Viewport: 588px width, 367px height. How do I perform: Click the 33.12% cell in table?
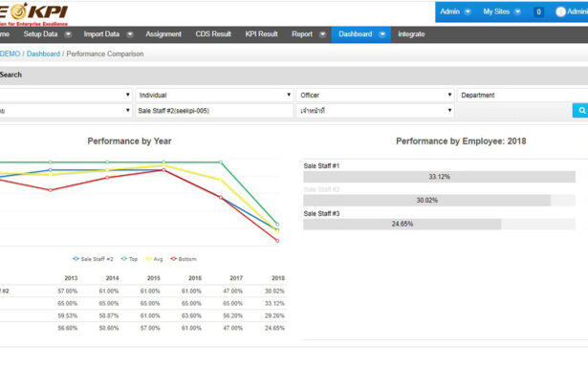point(274,303)
